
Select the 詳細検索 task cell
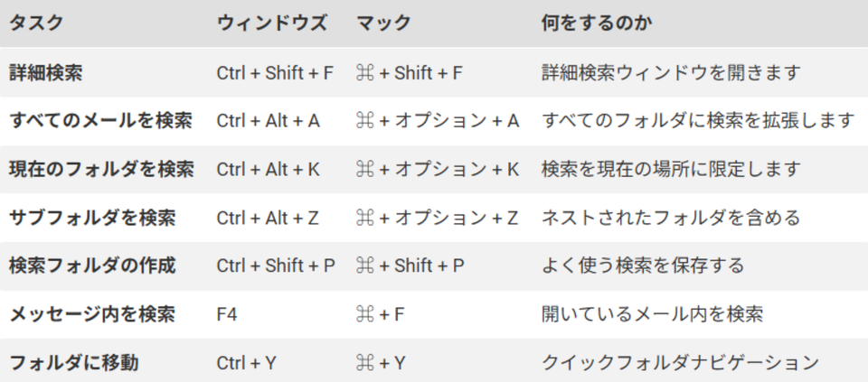[45, 72]
